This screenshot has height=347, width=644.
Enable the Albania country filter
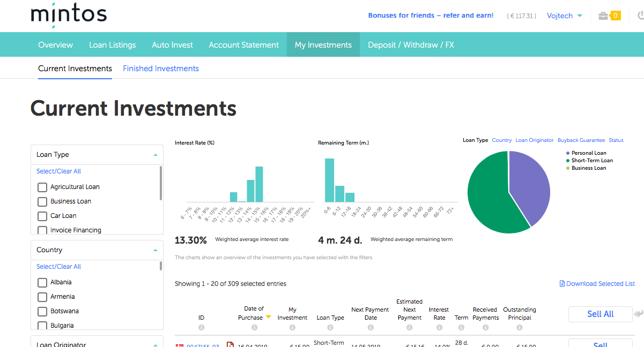42,283
